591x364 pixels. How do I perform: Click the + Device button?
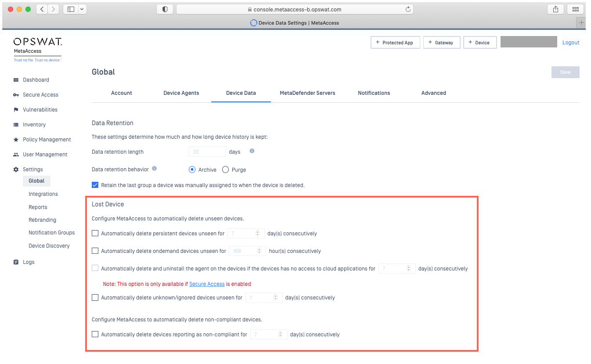click(x=480, y=43)
